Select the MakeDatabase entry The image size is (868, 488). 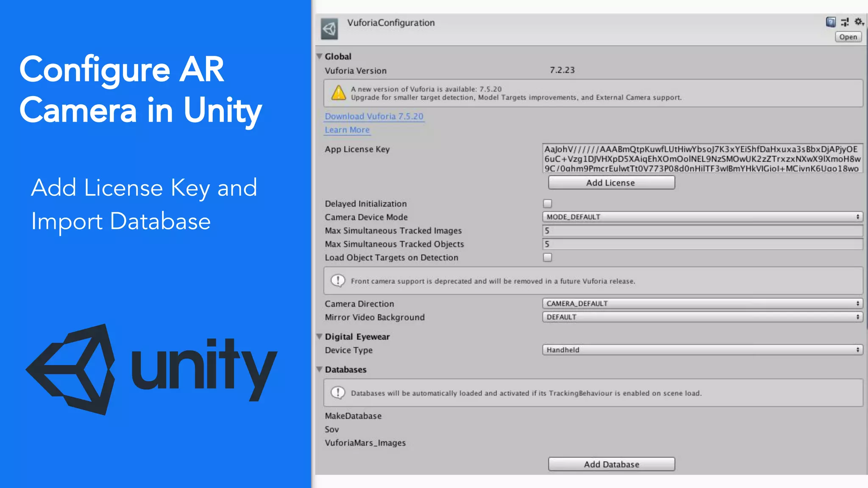click(x=353, y=416)
